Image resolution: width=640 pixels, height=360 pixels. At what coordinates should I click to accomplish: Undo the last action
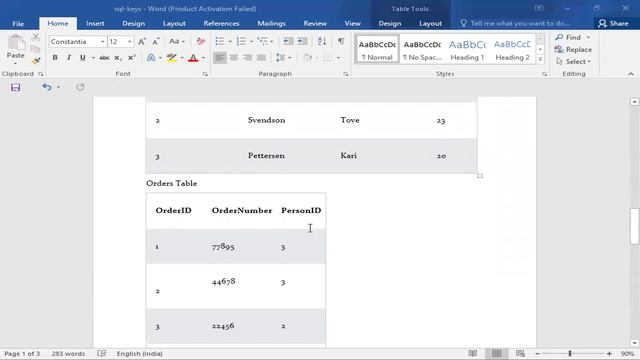coord(47,87)
